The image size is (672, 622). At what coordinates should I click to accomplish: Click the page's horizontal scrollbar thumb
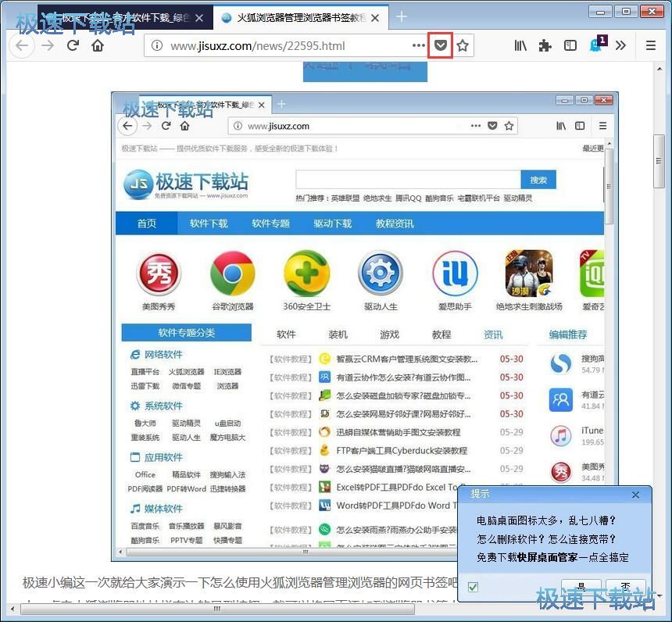click(218, 608)
